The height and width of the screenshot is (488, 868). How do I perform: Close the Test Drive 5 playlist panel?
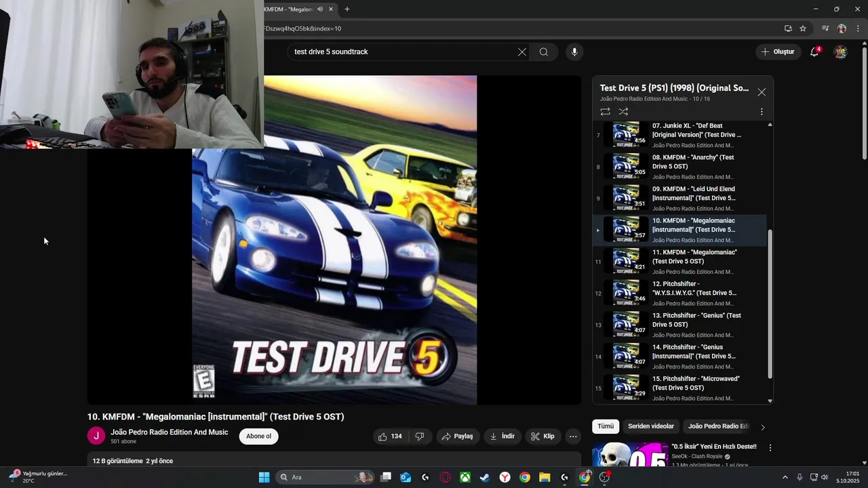pos(762,92)
